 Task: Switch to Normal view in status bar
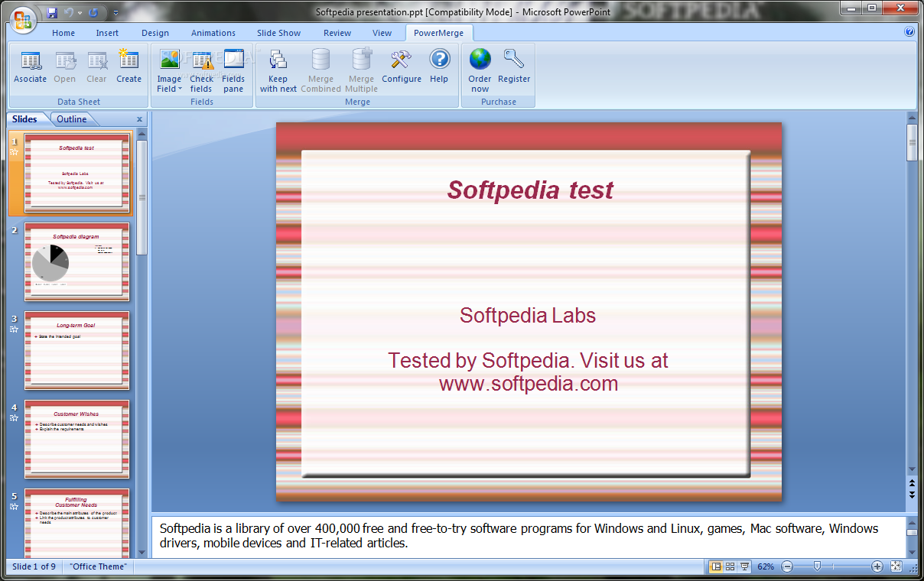coord(716,566)
